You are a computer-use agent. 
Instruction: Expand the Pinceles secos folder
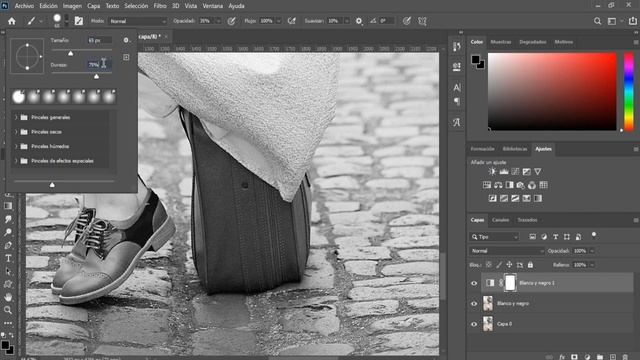pyautogui.click(x=16, y=132)
